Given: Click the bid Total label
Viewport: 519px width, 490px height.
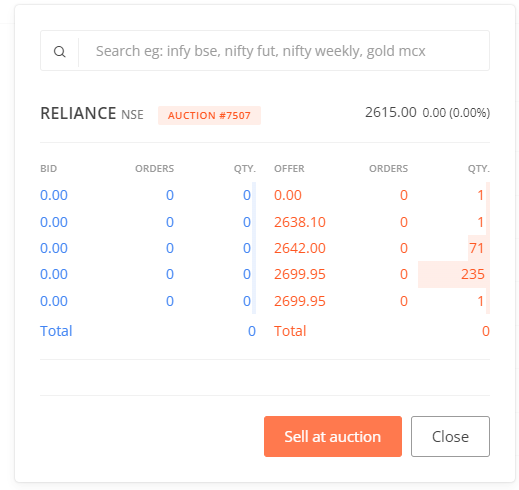Looking at the screenshot, I should [x=56, y=331].
